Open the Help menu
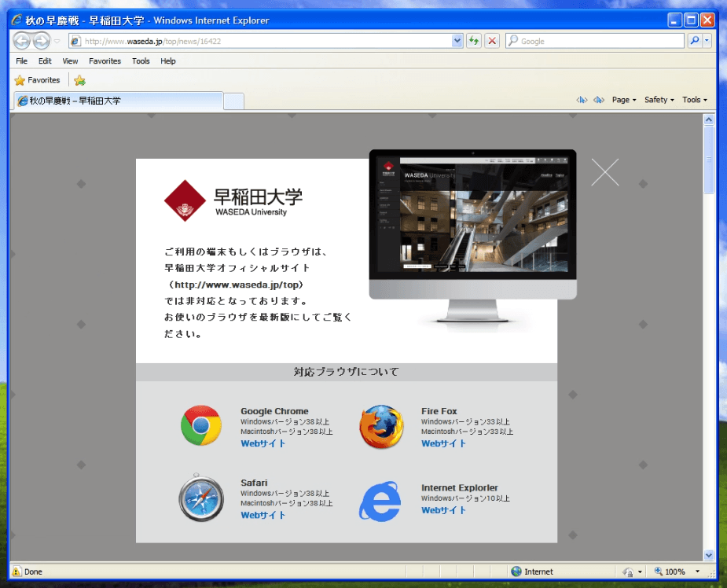This screenshot has height=588, width=727. pyautogui.click(x=168, y=61)
